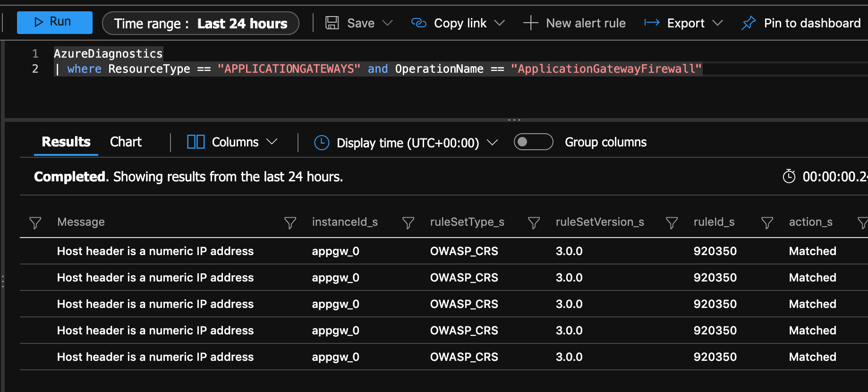This screenshot has width=868, height=392.
Task: Click the three-dot splitter handle between editor and results
Action: (x=514, y=120)
